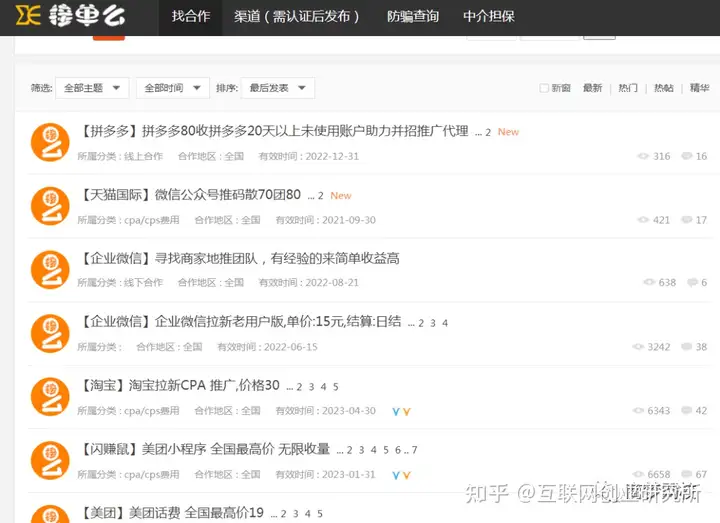Viewport: 720px width, 523px height.
Task: Go to page 4 of 企业微信拉新 post
Action: 445,323
